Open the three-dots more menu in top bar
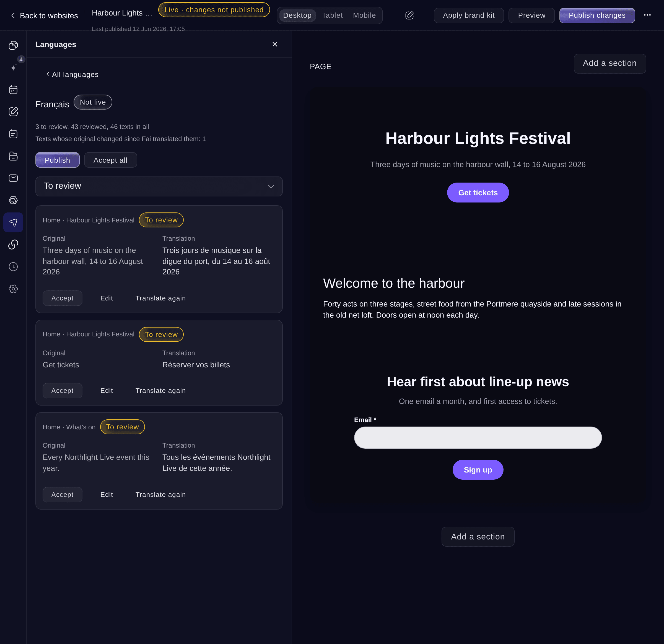 pos(647,15)
